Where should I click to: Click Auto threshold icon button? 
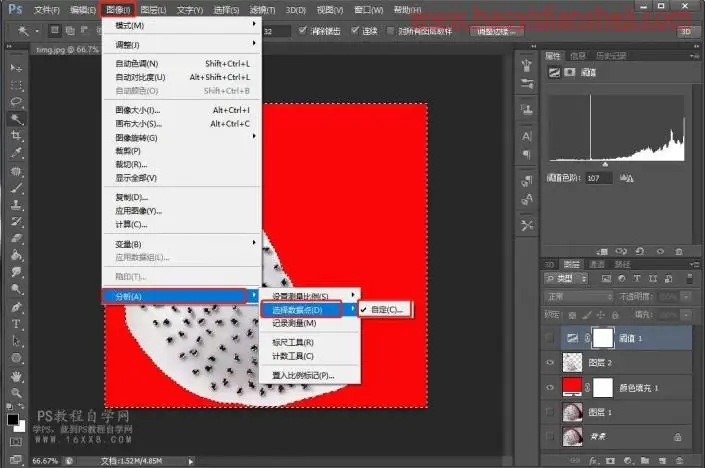[x=626, y=178]
